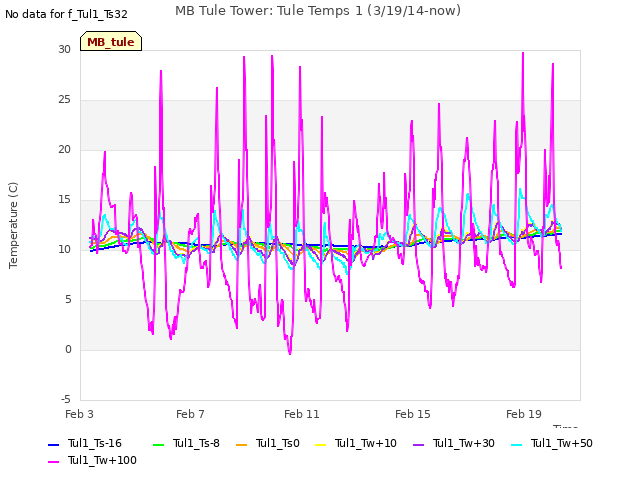Click the Temperature (C) axis label
Image resolution: width=640 pixels, height=480 pixels.
[13, 225]
